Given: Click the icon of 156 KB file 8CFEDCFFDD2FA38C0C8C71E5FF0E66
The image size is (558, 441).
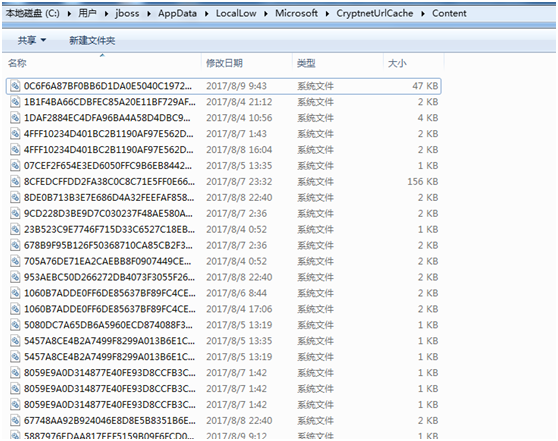Looking at the screenshot, I should pos(15,182).
